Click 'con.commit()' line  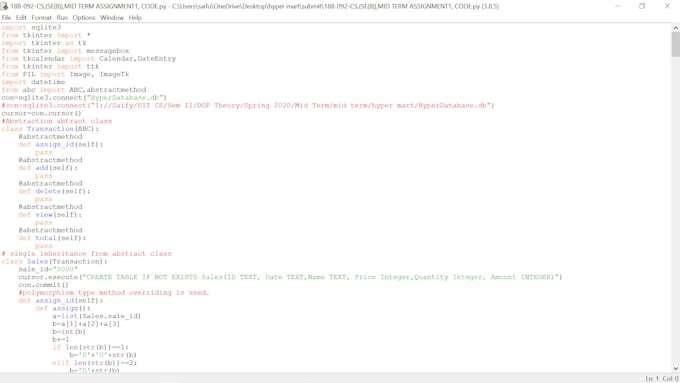(43, 285)
